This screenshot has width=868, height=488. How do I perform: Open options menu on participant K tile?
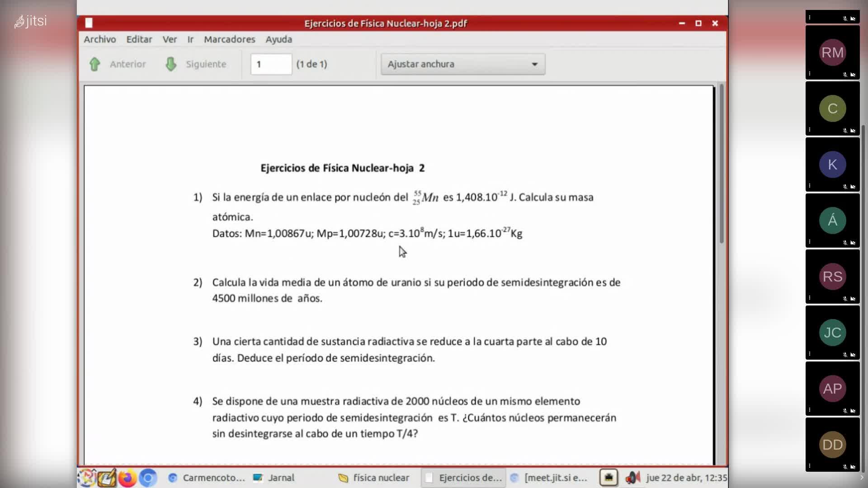tap(810, 186)
